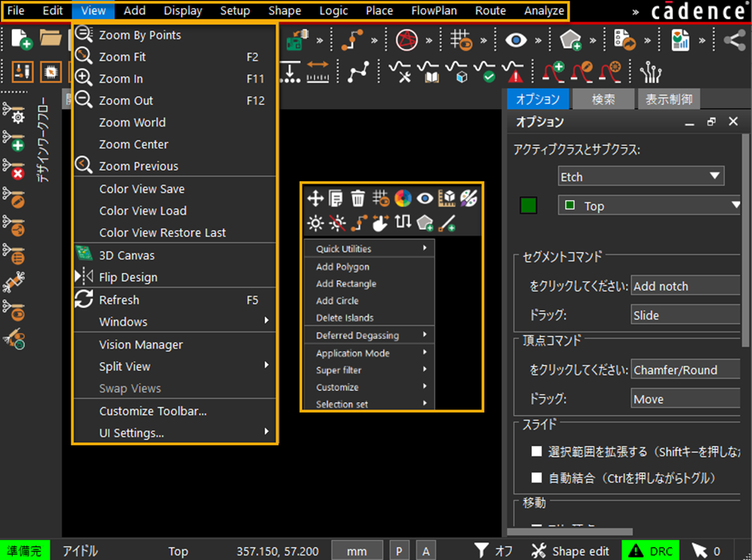
Task: Click the add connect route orange icon
Action: (x=352, y=40)
